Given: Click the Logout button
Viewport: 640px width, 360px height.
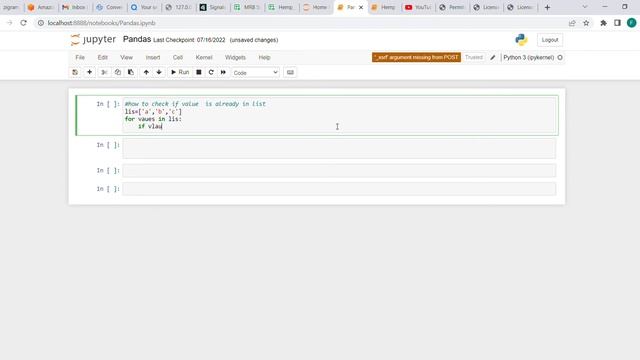Looking at the screenshot, I should 549,40.
